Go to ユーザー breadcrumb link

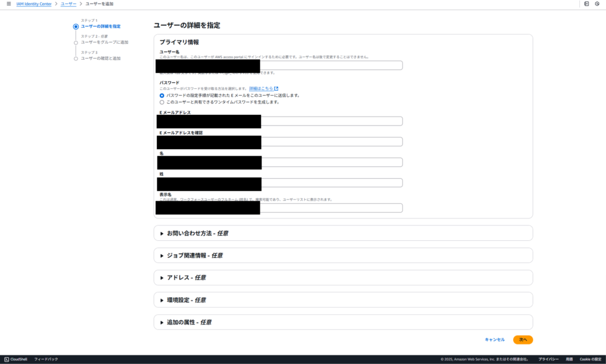click(69, 4)
